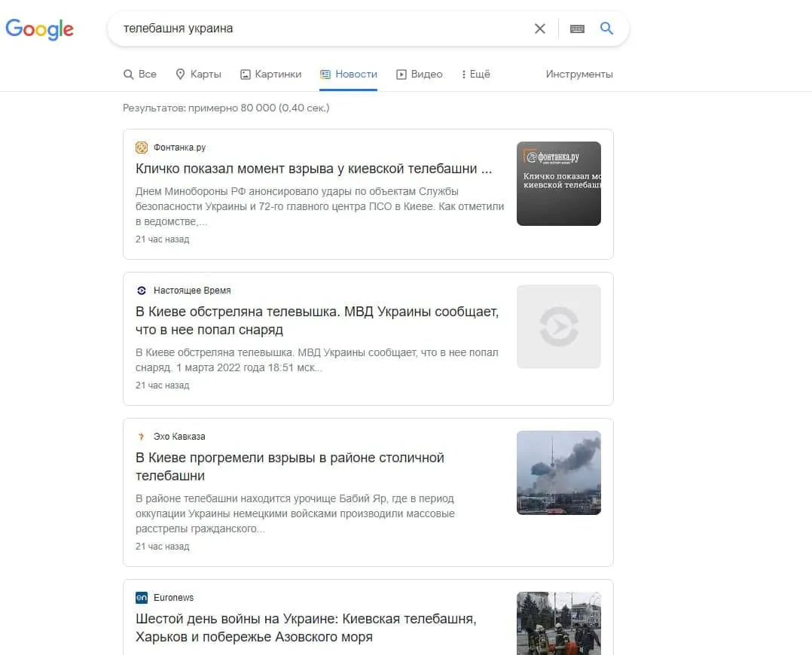Screen dimensions: 812x655
Task: Click the Эхо Кавказа favicon
Action: coord(142,437)
